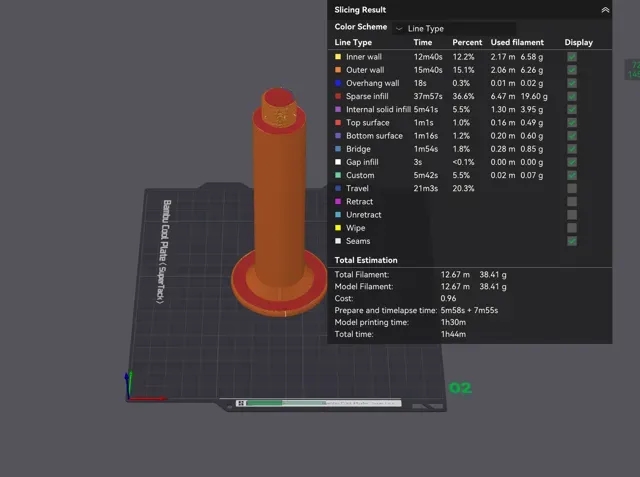640x477 pixels.
Task: Click the dropdown arrow beside Line Type
Action: (399, 29)
